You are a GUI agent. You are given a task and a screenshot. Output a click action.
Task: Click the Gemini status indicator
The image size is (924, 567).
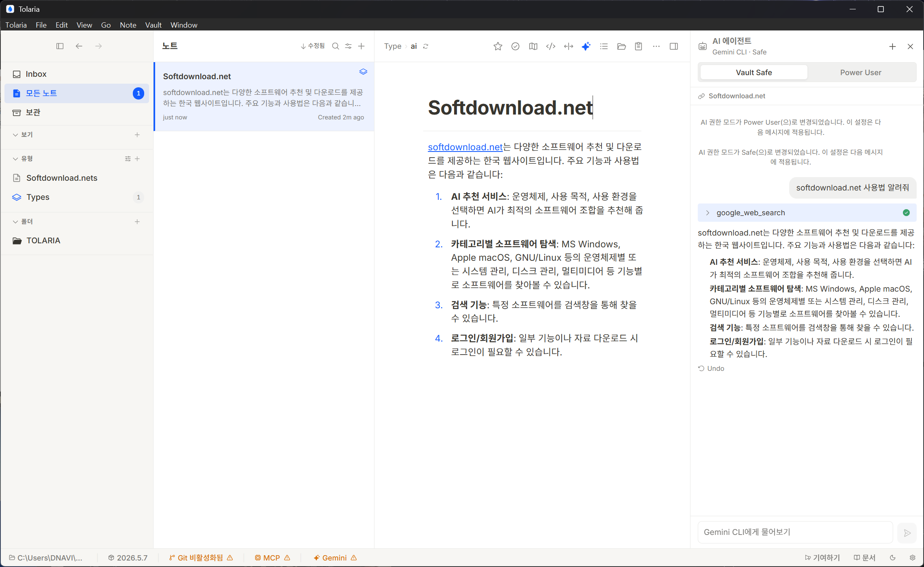click(x=335, y=558)
